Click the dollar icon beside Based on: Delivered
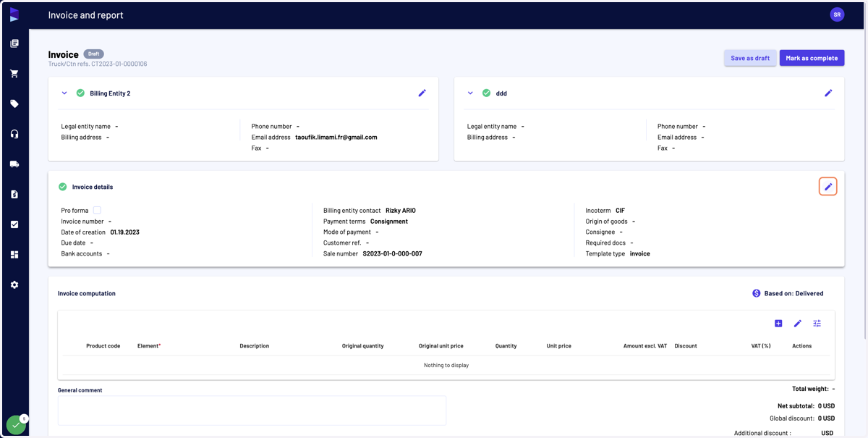Screen dimensions: 868x438 756,293
